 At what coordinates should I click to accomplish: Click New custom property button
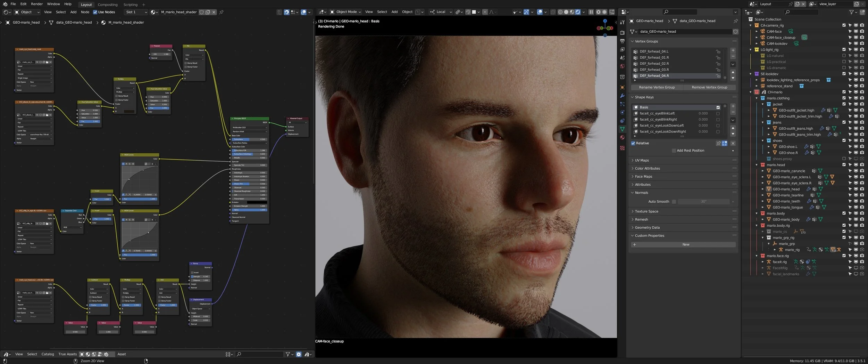tap(683, 245)
